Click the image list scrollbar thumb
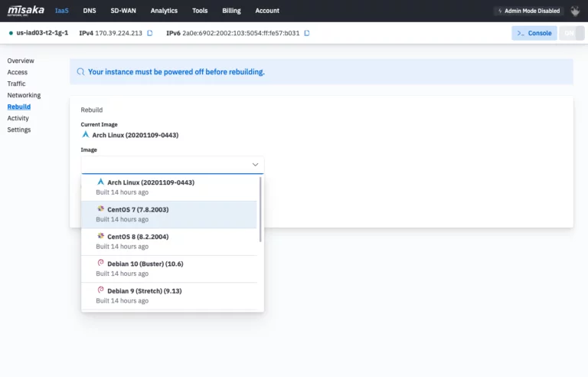 [x=260, y=209]
